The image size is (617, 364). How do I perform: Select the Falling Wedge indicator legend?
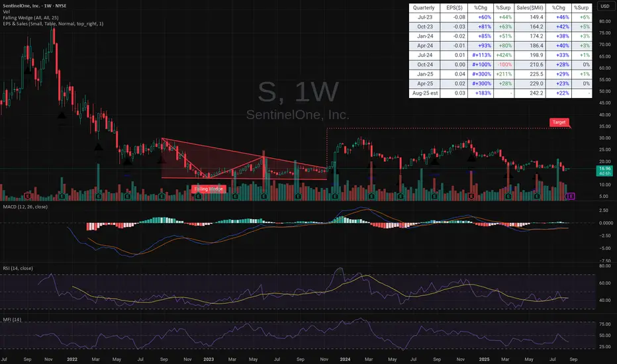tap(30, 18)
